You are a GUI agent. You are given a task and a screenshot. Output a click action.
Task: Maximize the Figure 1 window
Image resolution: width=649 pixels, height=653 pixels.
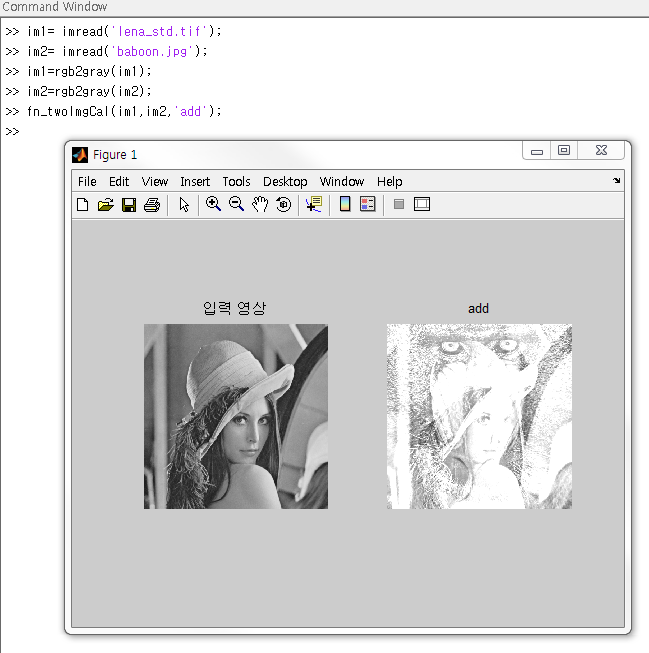tap(564, 150)
